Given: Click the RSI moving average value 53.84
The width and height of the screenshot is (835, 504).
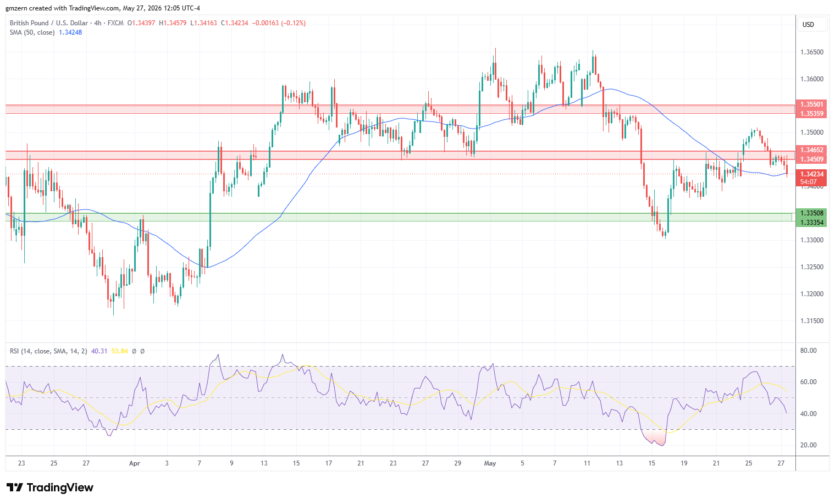Looking at the screenshot, I should (x=119, y=351).
